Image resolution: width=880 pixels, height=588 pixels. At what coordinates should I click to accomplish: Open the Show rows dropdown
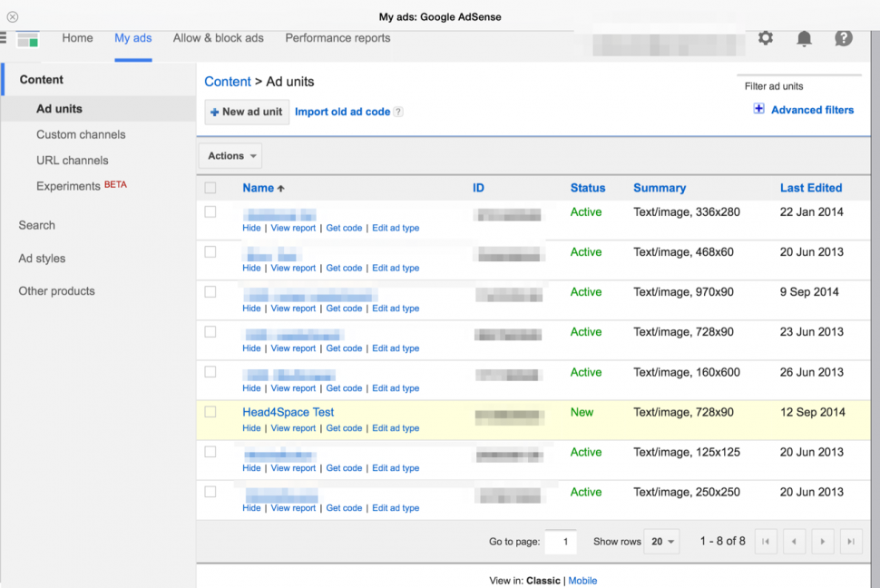pyautogui.click(x=661, y=542)
